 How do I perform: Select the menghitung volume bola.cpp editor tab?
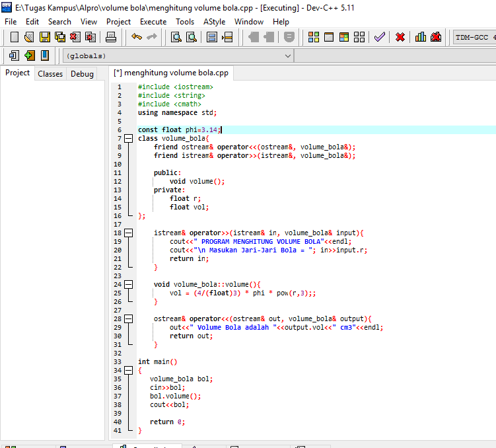(171, 73)
